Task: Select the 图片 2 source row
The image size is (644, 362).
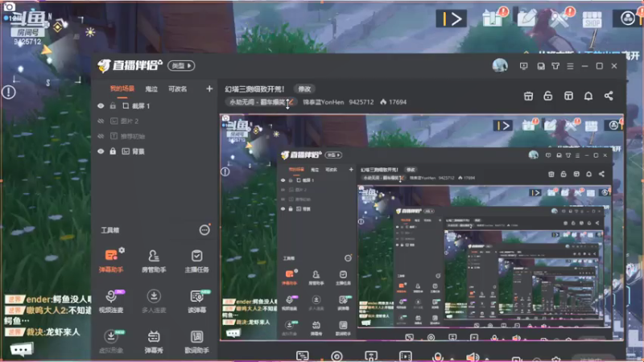Action: 155,121
